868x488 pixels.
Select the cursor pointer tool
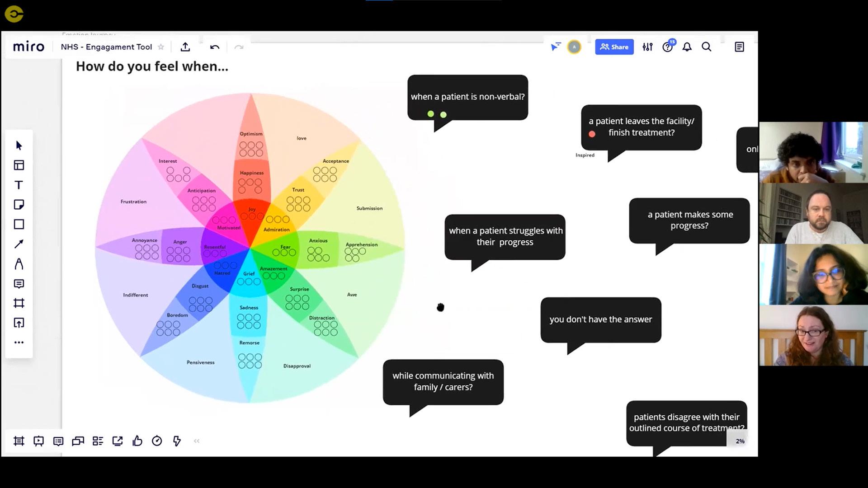click(19, 145)
